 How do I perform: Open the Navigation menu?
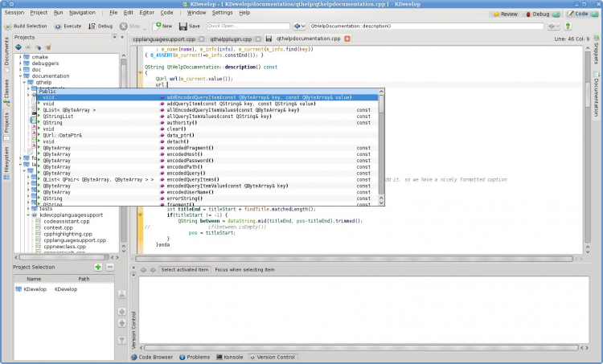pos(82,13)
